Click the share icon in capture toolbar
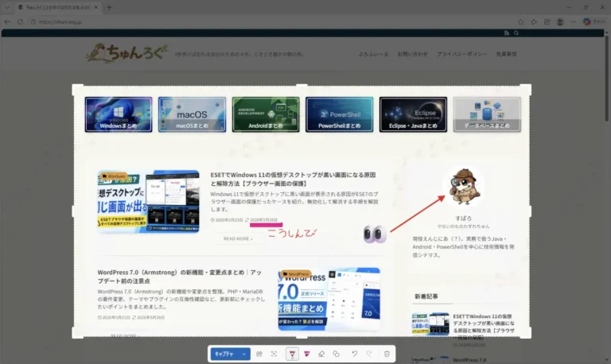611x364 pixels. [x=259, y=354]
